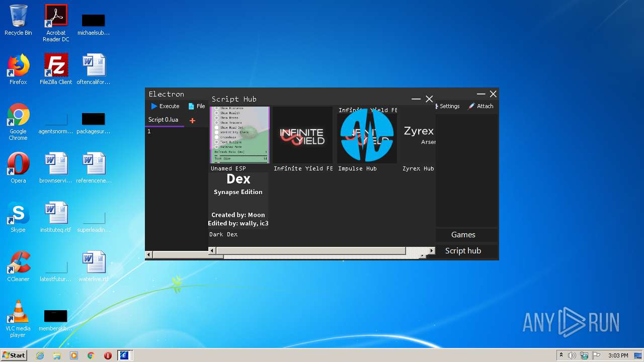The width and height of the screenshot is (644, 362).
Task: Select the brownservi... document icon
Action: [x=56, y=168]
